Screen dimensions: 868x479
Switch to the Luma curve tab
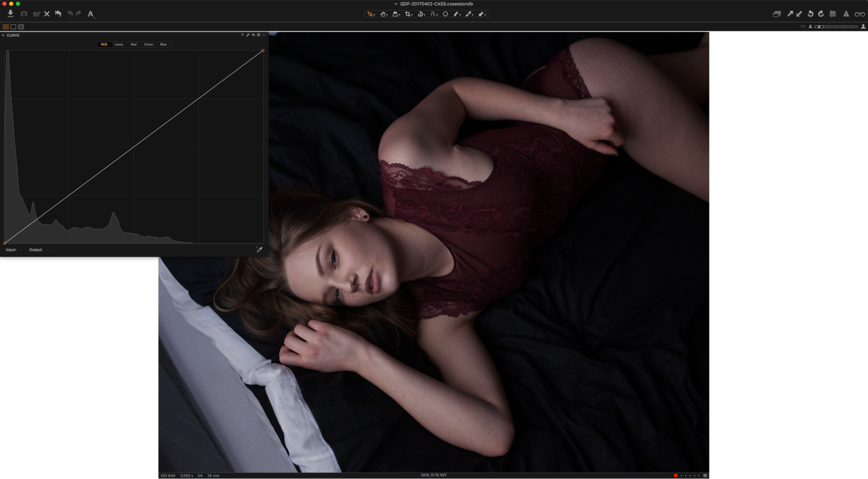(119, 44)
